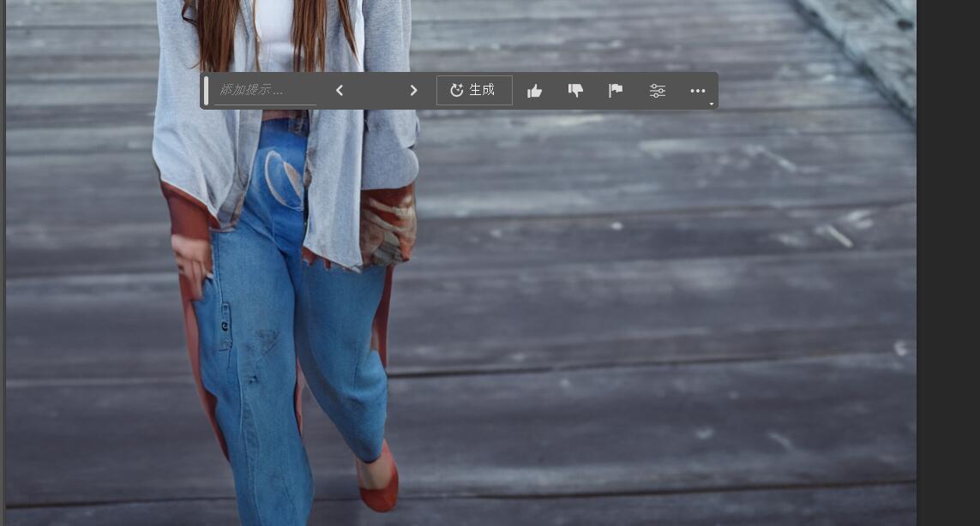Give thumbs up to the result
This screenshot has width=980, height=526.
(x=534, y=91)
